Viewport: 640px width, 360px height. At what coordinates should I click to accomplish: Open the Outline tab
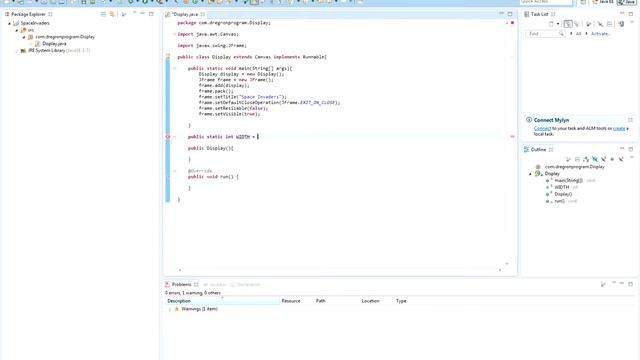click(538, 150)
